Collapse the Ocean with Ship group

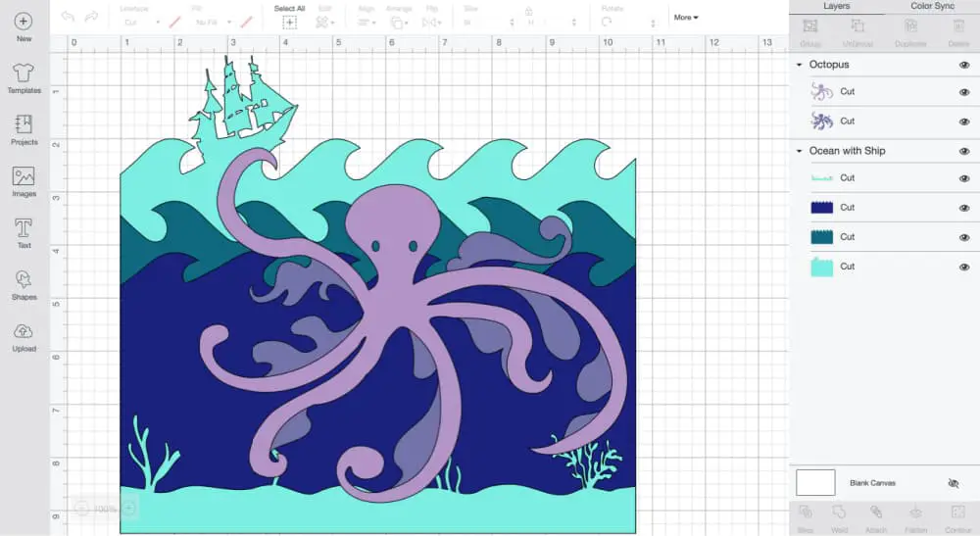click(x=799, y=151)
